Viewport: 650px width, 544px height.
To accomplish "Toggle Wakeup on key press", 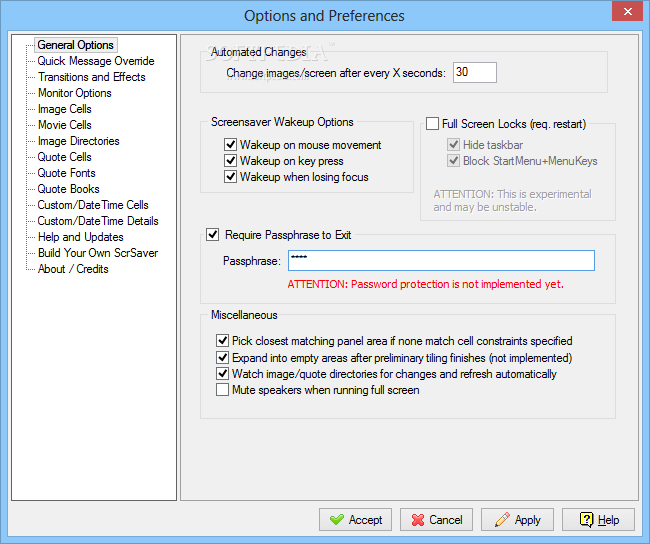I will pyautogui.click(x=230, y=160).
